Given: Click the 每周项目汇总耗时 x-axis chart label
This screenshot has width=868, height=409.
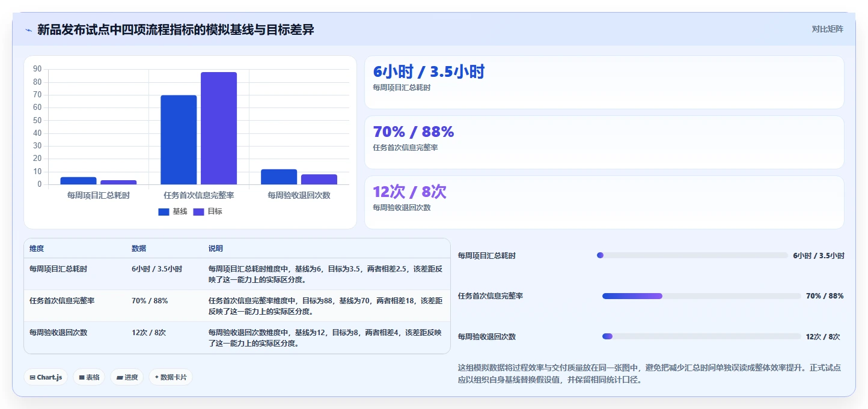Looking at the screenshot, I should click(99, 195).
